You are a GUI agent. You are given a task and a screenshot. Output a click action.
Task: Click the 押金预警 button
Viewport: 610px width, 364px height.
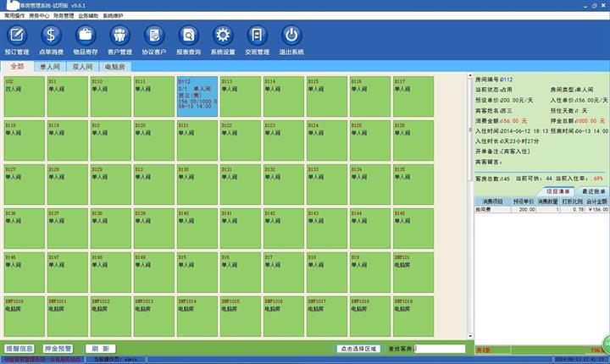coord(58,348)
